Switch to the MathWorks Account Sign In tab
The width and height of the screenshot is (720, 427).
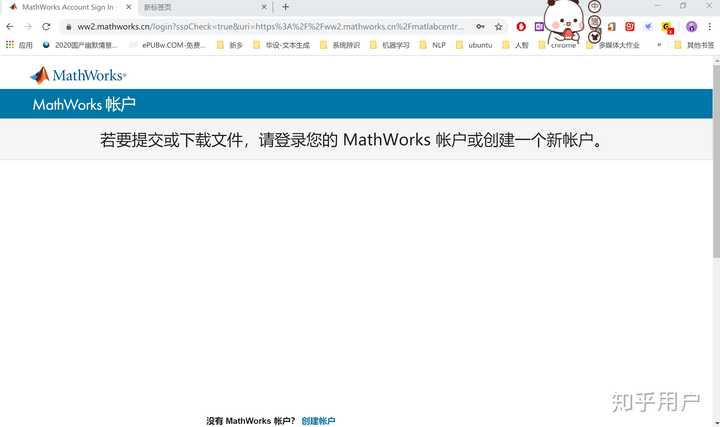coord(68,7)
